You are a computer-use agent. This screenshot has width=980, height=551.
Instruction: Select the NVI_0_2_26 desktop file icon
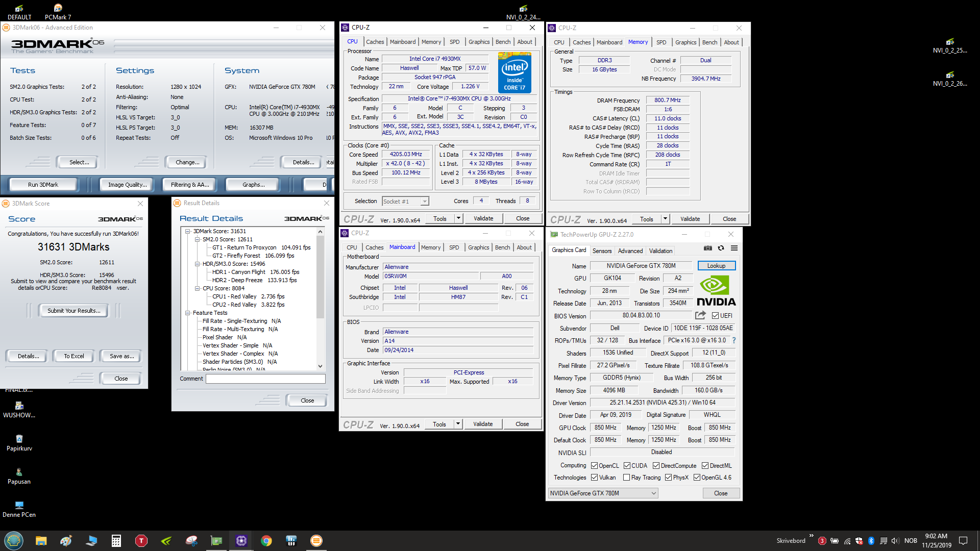[x=950, y=79]
